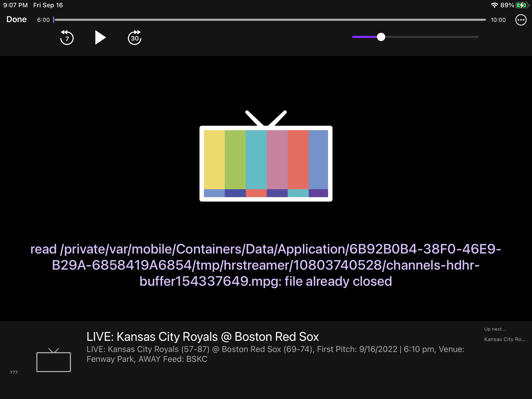Click the volume slider knob
532x399 pixels.
(381, 37)
